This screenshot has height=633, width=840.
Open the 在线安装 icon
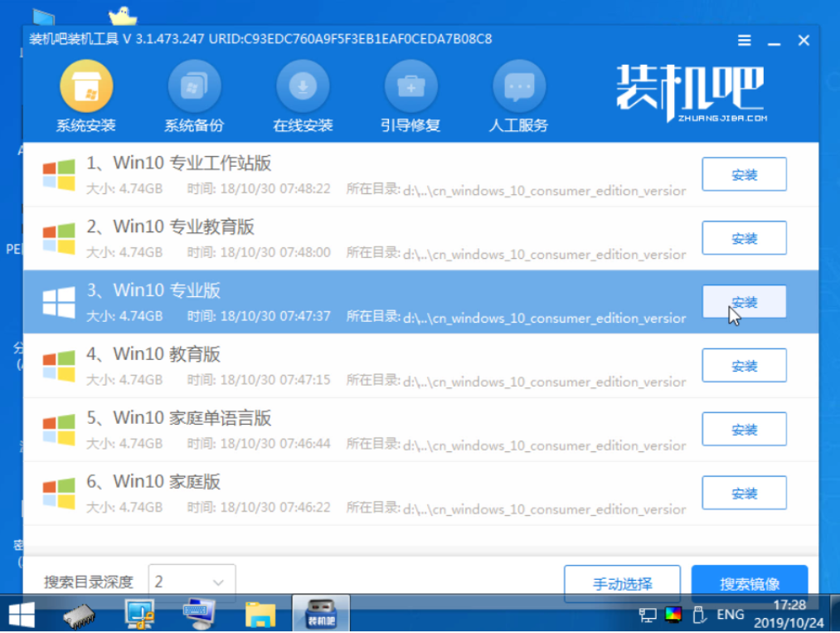303,86
